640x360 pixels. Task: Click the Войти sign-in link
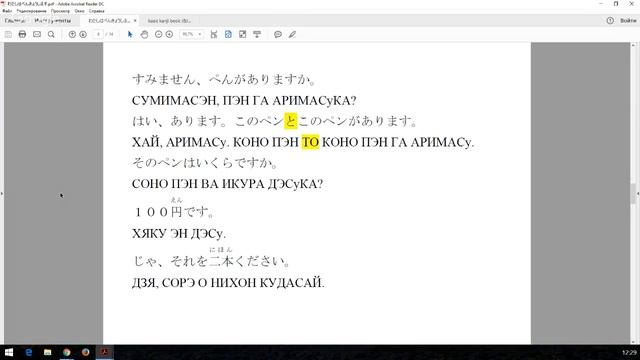tap(628, 20)
